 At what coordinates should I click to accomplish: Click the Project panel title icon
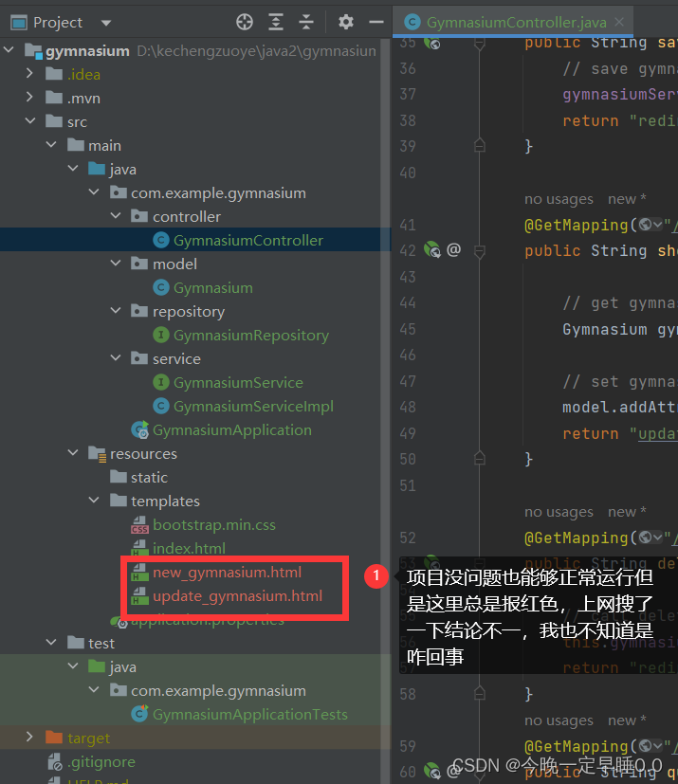point(19,23)
